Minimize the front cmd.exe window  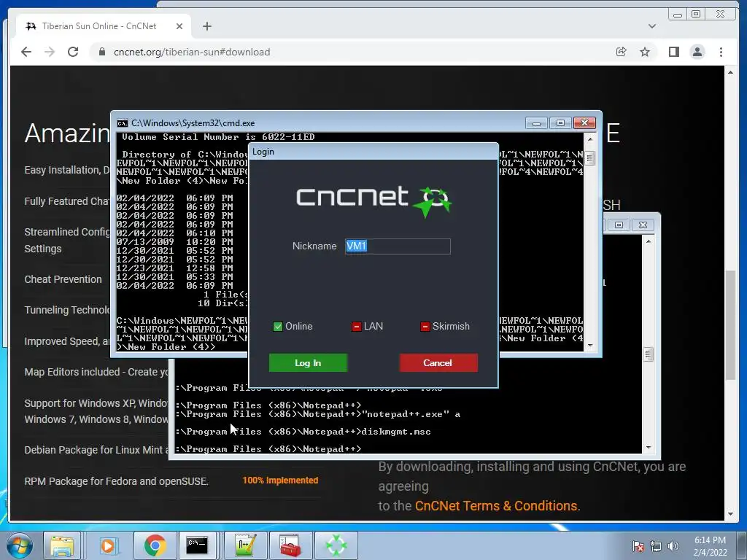pos(536,123)
